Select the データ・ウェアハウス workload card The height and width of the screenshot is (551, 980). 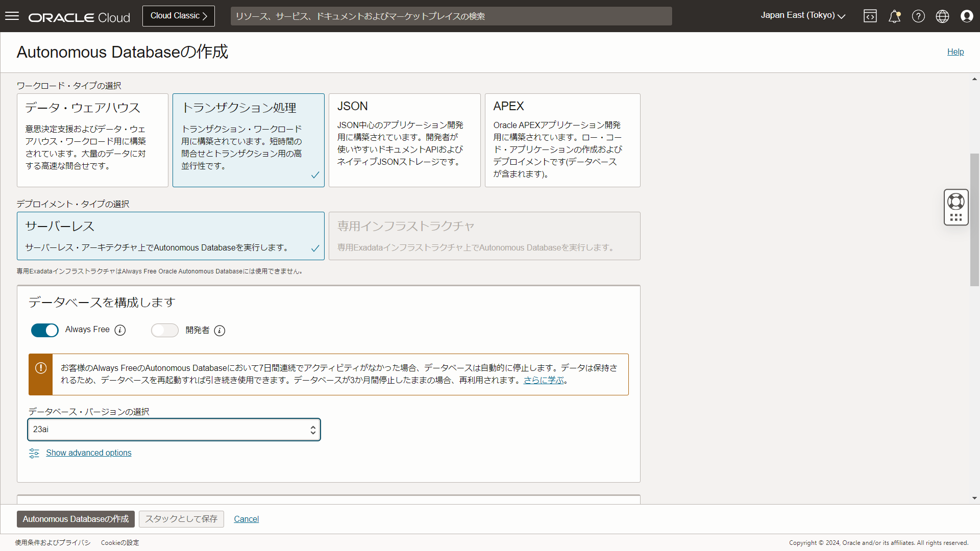(92, 140)
